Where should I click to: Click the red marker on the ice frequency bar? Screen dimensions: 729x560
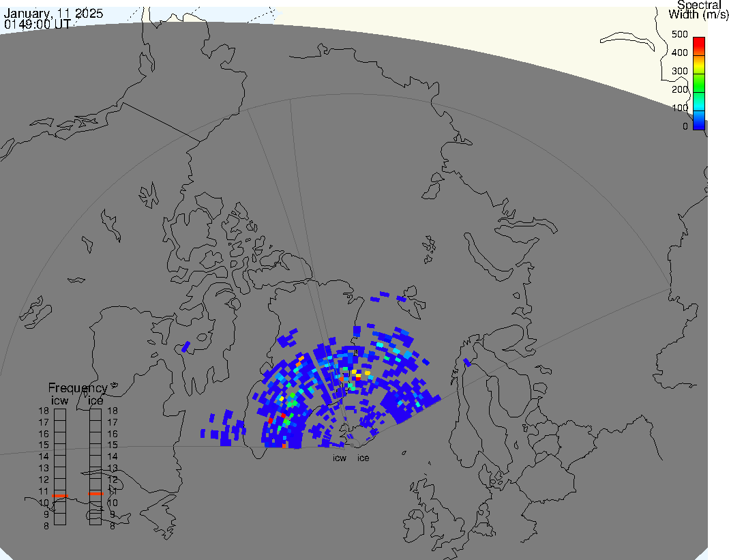tap(95, 493)
